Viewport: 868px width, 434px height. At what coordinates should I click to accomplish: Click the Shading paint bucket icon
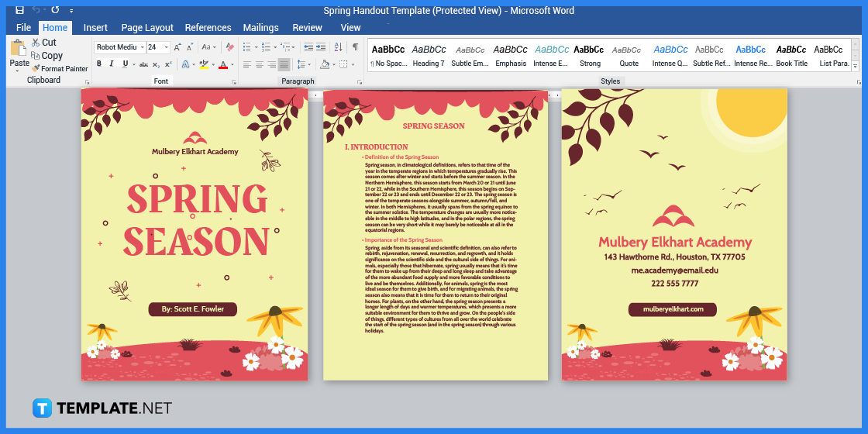coord(325,65)
